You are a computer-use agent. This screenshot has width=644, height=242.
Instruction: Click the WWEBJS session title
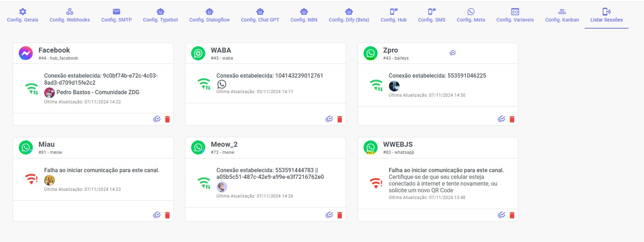click(x=398, y=144)
